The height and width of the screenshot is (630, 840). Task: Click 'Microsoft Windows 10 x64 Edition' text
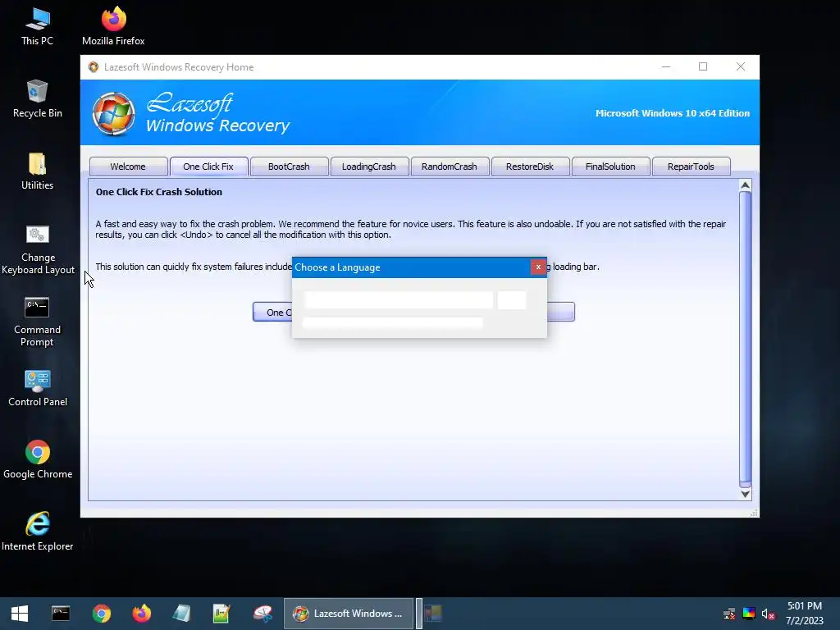coord(673,113)
